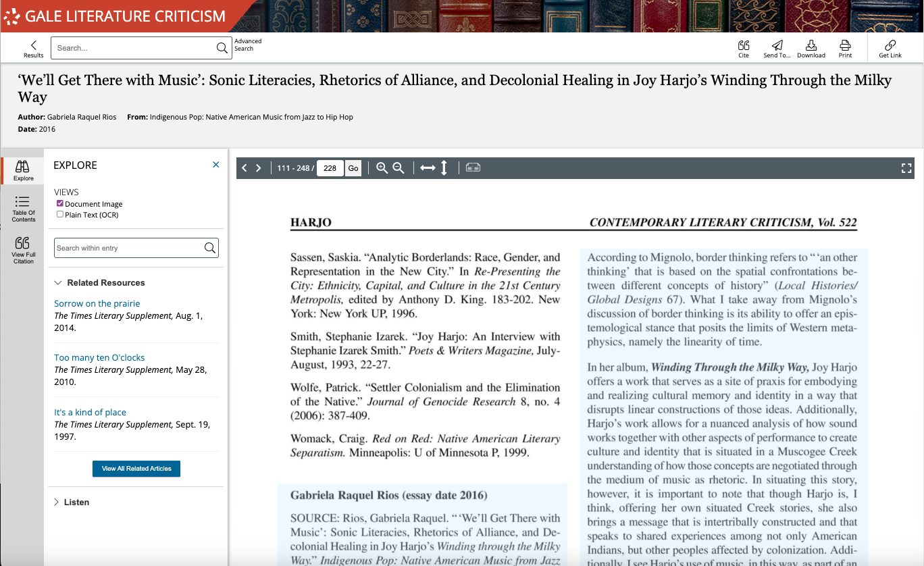Screen dimensions: 924x566
Task: Open the Table Of Contents panel
Action: point(23,209)
